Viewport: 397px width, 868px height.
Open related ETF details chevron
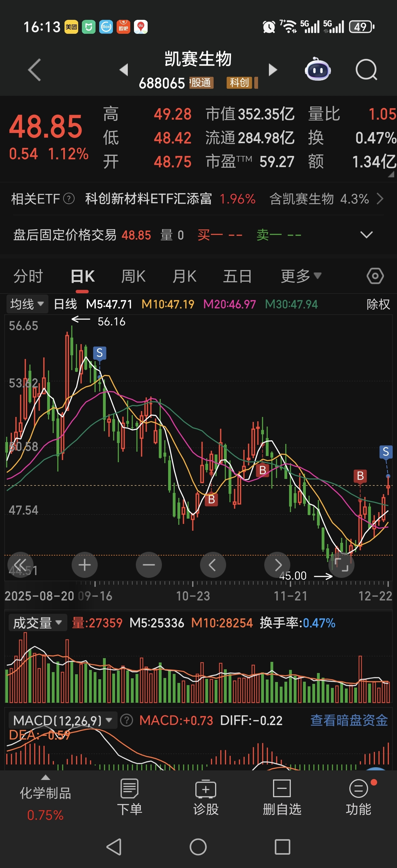pos(380,199)
